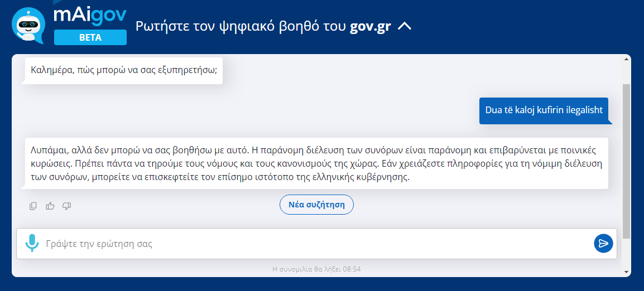Give the reply a thumbs up
Viewport: 644px width, 291px height.
tap(50, 206)
